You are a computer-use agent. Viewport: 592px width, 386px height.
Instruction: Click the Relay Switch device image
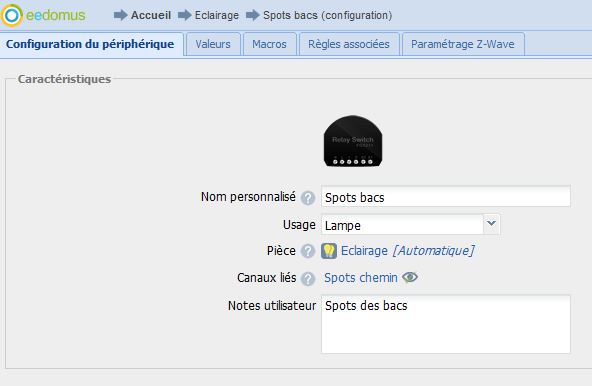(x=353, y=141)
